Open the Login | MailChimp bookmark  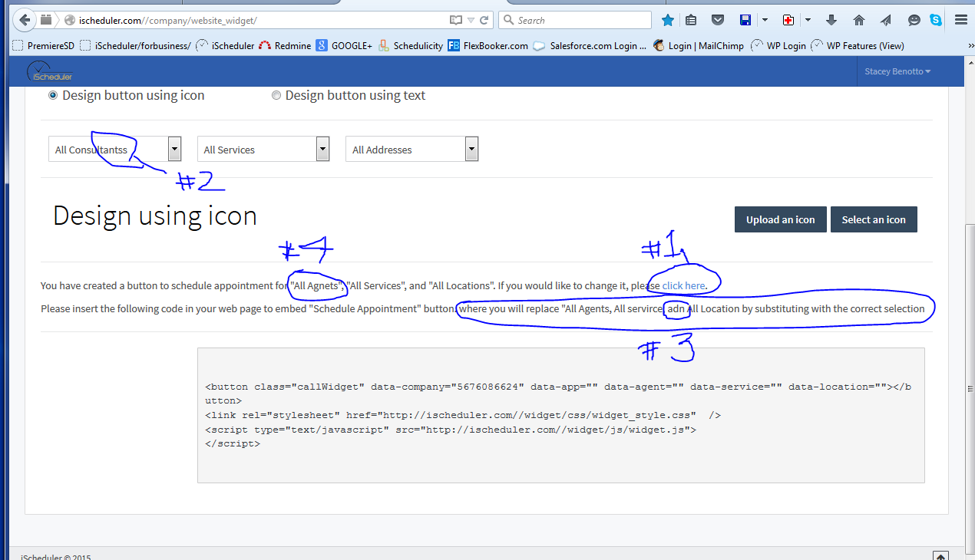tap(699, 45)
